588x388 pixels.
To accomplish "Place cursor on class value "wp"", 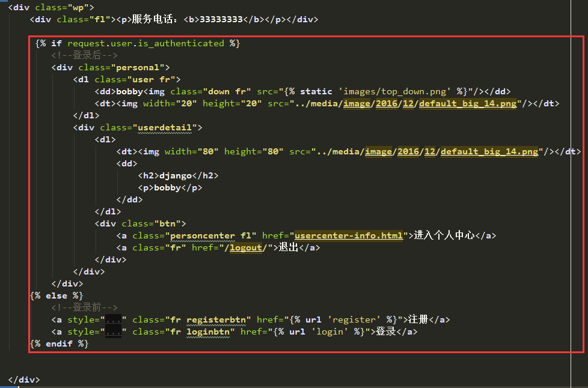I will (x=78, y=7).
